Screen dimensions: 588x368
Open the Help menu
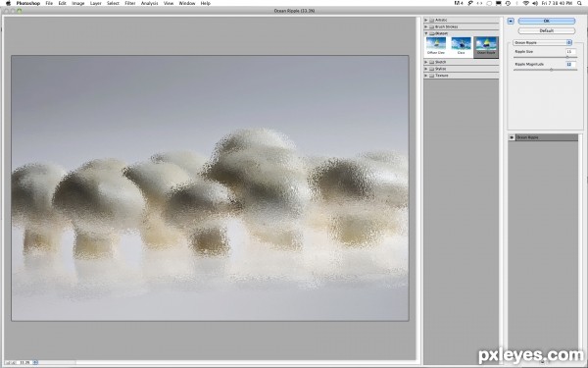[206, 3]
